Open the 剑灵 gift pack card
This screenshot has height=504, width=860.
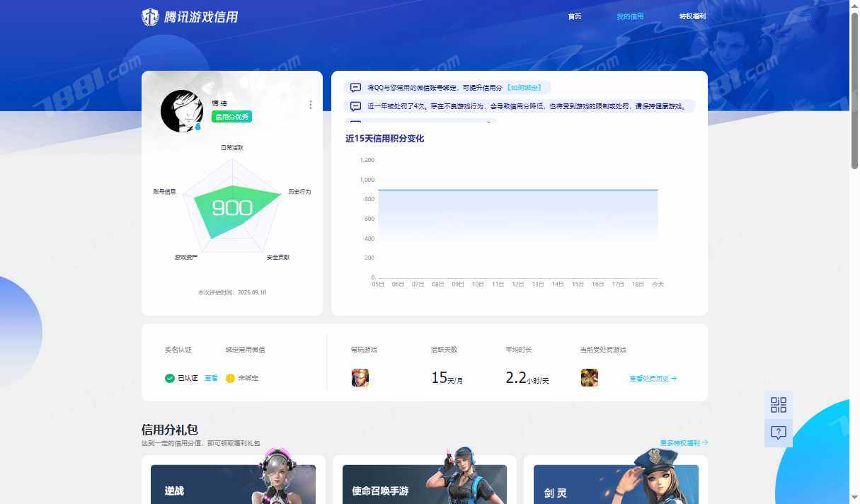point(616,479)
